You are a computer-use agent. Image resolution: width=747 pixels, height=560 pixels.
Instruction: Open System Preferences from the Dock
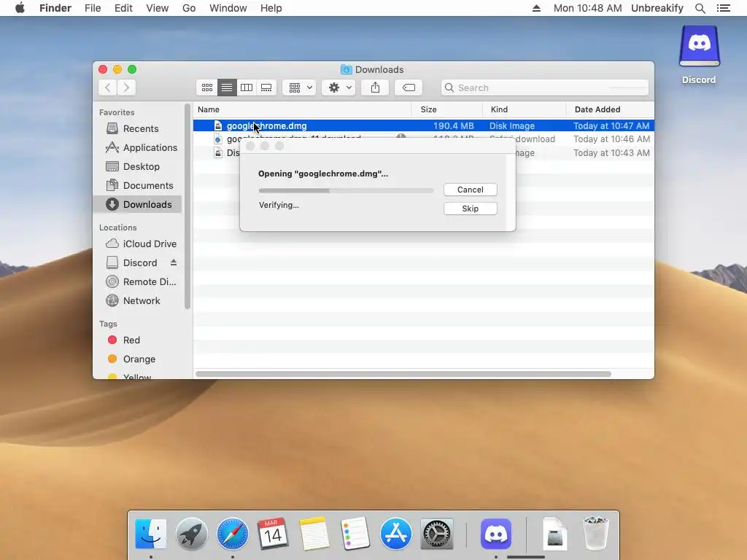coord(437,534)
